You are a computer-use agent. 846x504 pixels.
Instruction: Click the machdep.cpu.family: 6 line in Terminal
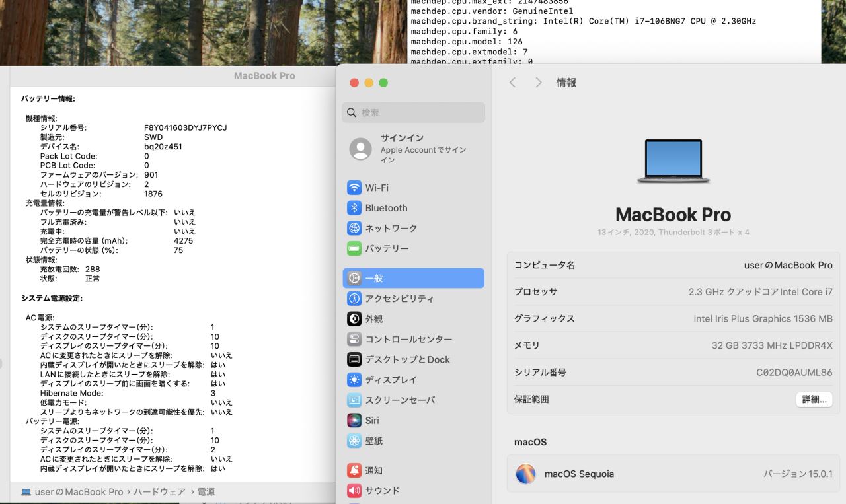[464, 32]
